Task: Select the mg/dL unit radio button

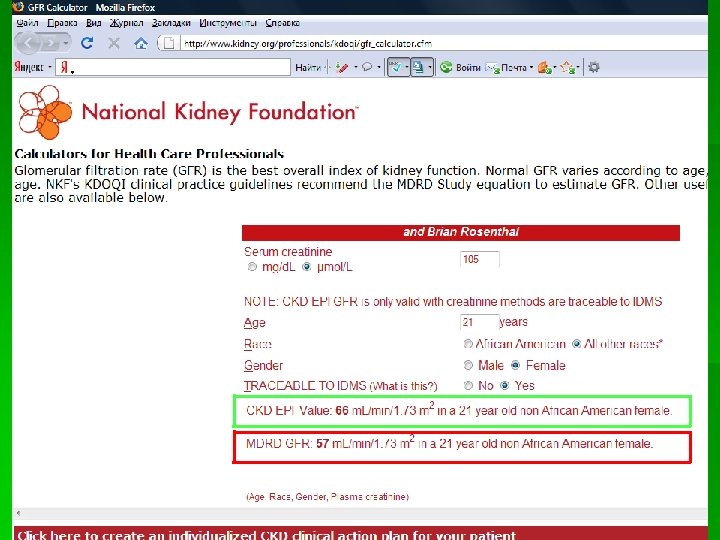Action: pos(252,267)
